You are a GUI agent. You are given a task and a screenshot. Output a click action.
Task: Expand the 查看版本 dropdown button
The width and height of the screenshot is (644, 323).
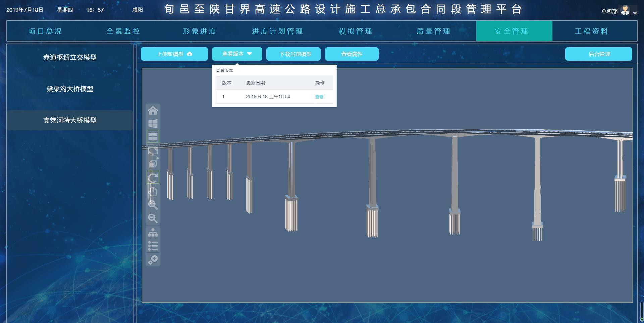(237, 54)
